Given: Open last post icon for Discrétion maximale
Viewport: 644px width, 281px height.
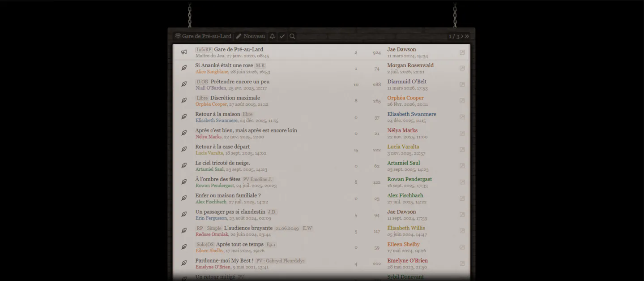Looking at the screenshot, I should click(x=462, y=101).
